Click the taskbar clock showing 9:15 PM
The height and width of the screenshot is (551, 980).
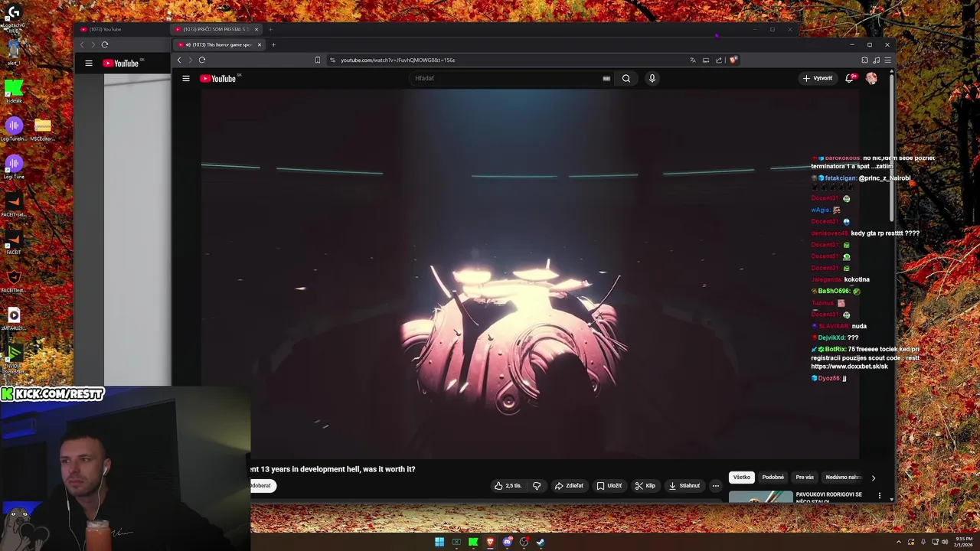click(962, 542)
